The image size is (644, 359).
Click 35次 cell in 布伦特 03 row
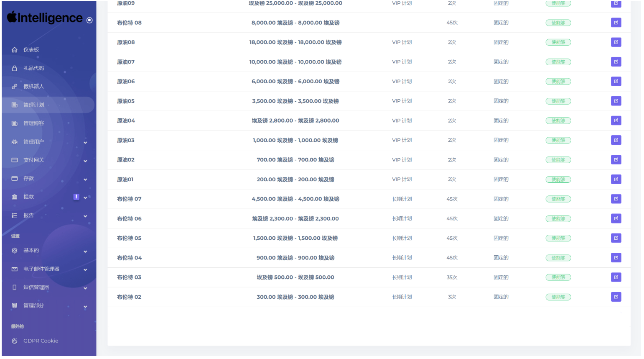pos(452,277)
